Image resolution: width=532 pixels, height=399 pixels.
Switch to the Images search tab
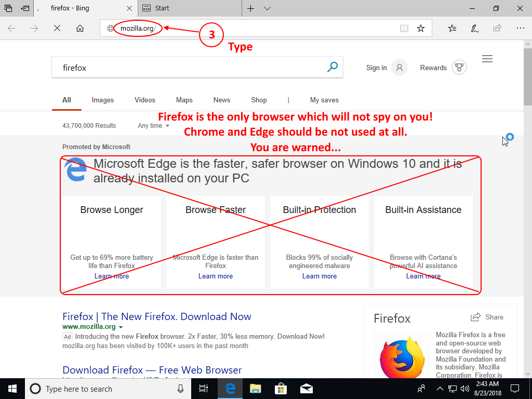pyautogui.click(x=103, y=100)
